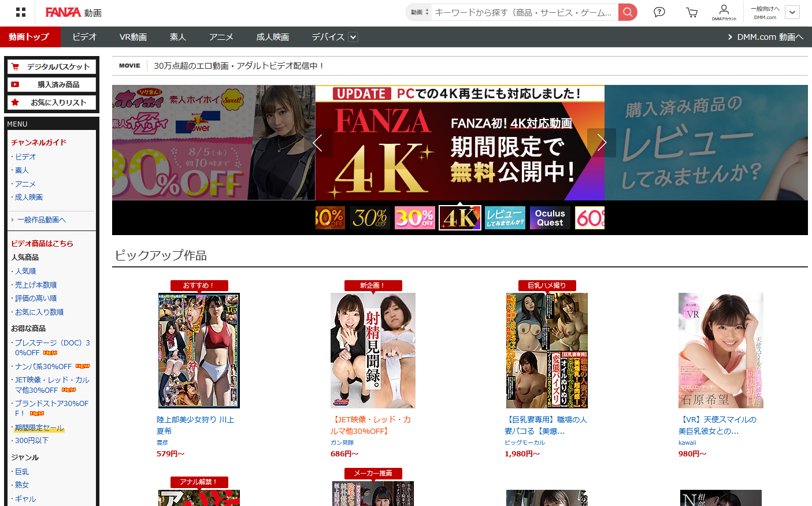This screenshot has height=506, width=812.
Task: Go to DMM.com 動画へ link
Action: pyautogui.click(x=766, y=37)
